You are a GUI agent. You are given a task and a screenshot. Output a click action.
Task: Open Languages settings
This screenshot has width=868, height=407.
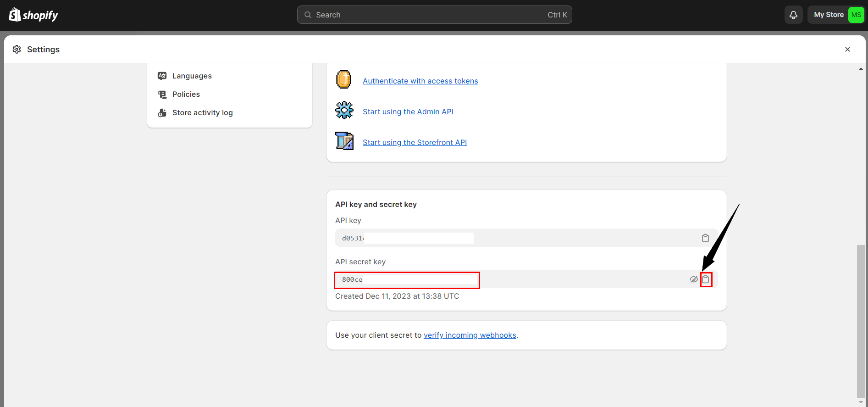192,76
